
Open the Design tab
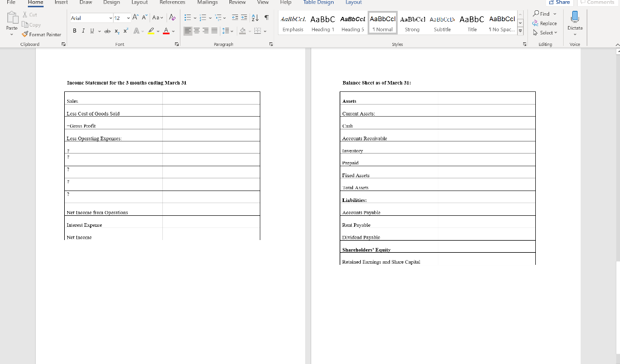[x=111, y=2]
